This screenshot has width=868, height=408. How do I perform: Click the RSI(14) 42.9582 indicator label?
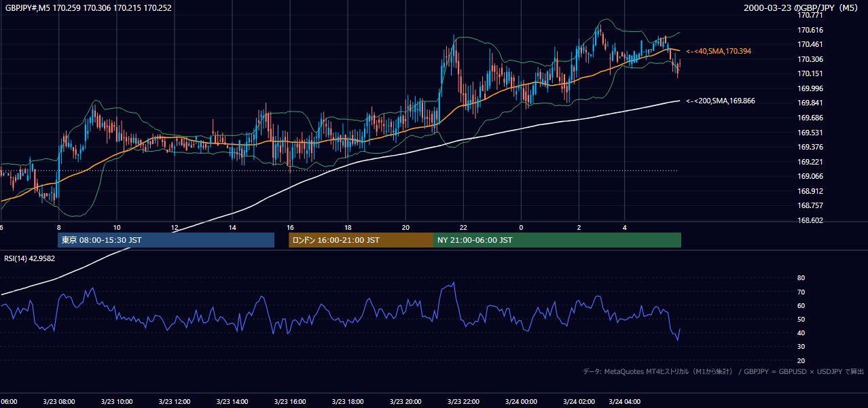(x=30, y=258)
